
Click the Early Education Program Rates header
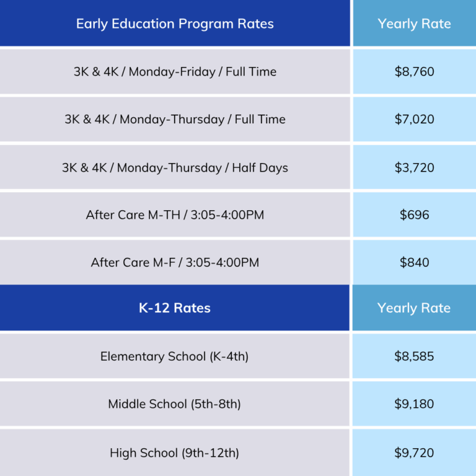pos(175,24)
